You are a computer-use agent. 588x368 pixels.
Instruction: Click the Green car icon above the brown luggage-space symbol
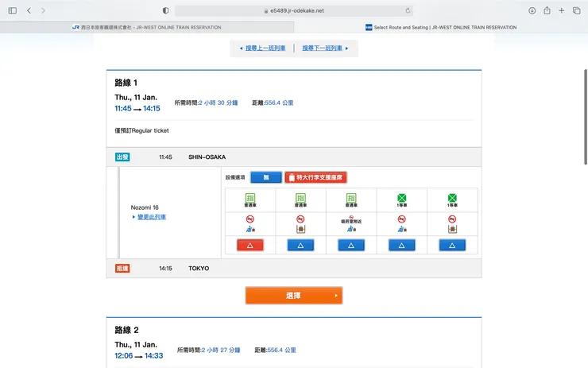[452, 198]
